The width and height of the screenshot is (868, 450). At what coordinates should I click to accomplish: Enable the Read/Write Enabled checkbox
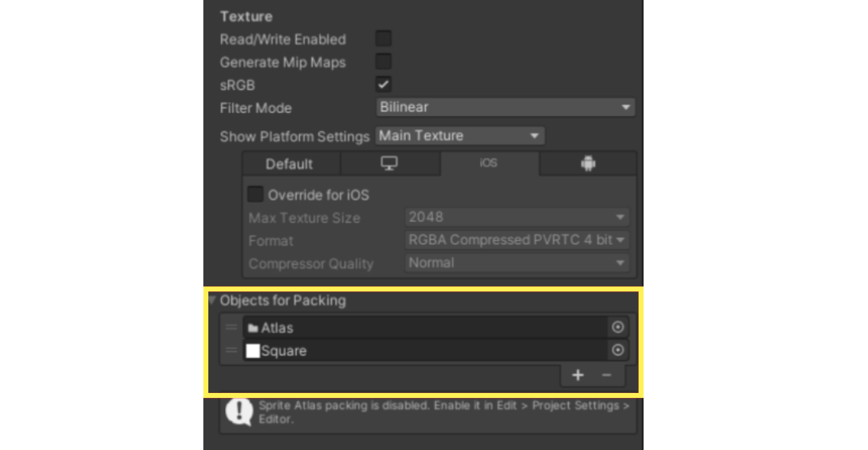383,38
